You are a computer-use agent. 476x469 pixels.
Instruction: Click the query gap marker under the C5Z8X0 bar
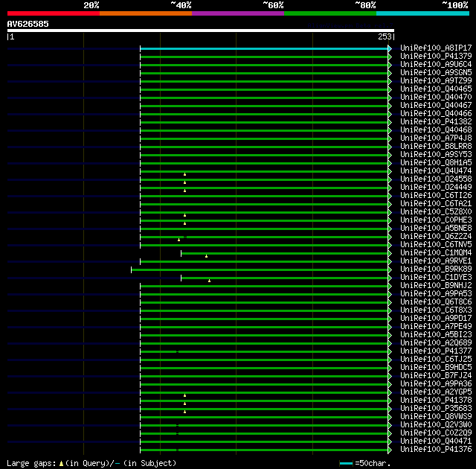[x=184, y=215]
